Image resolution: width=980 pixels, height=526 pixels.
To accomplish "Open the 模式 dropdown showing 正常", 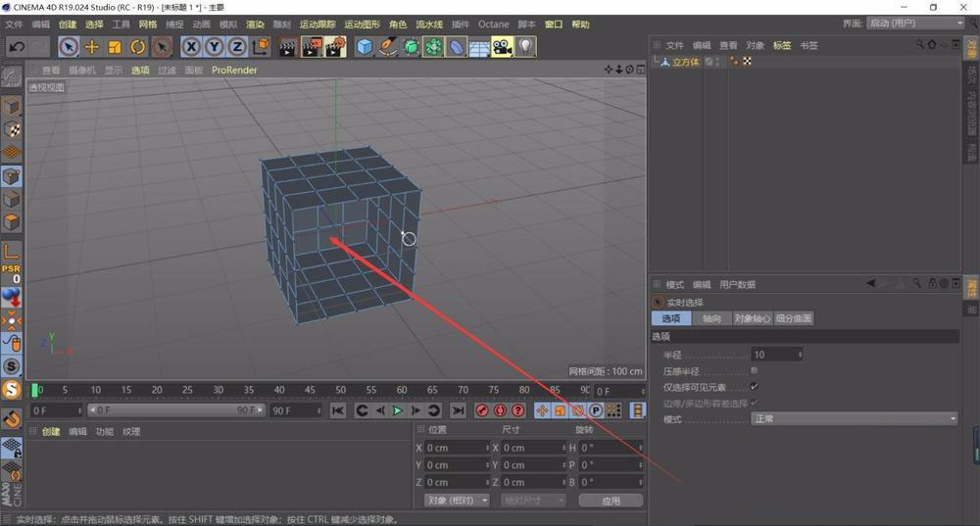I will click(x=854, y=418).
